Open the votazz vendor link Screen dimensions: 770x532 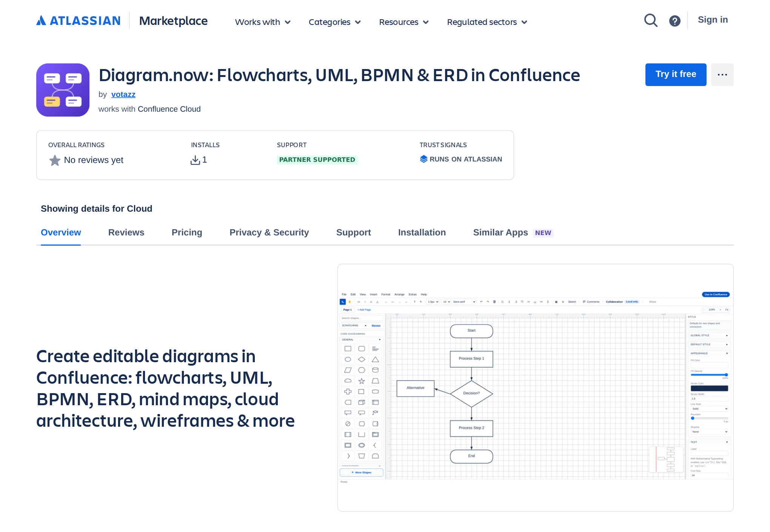[x=123, y=94]
